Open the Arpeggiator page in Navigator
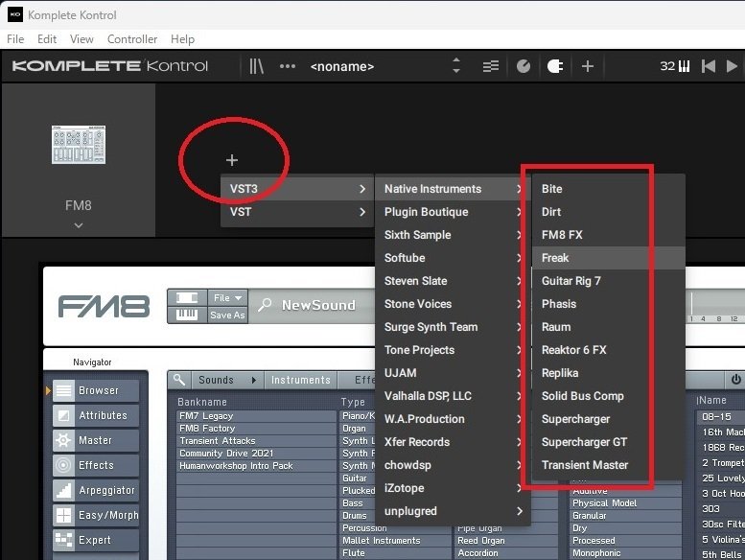Viewport: 745px width, 560px height. (x=96, y=490)
